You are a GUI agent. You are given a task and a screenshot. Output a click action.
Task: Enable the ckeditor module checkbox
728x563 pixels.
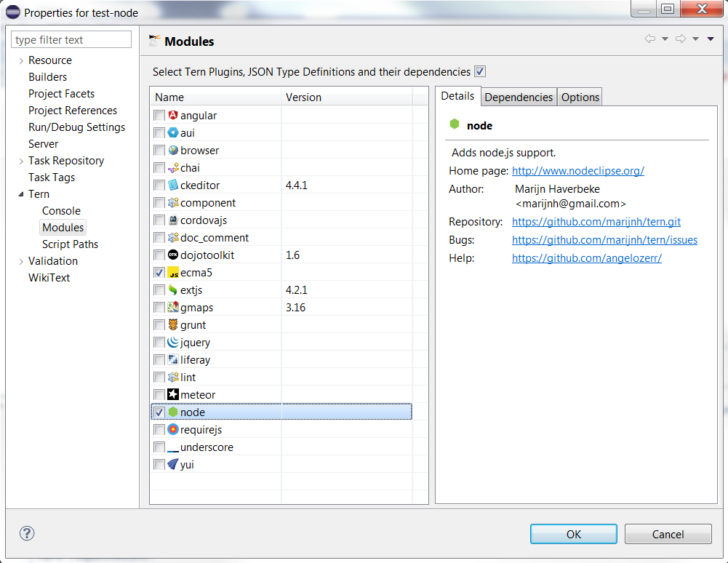tap(159, 185)
